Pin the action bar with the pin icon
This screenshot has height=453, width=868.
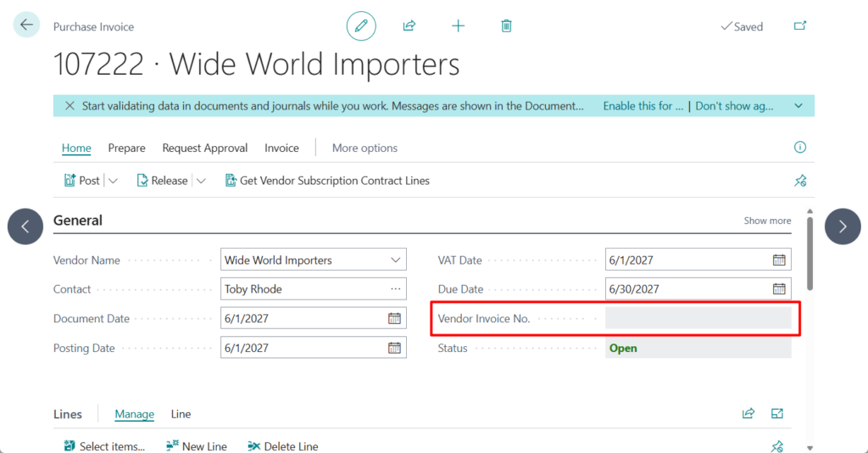[799, 181]
